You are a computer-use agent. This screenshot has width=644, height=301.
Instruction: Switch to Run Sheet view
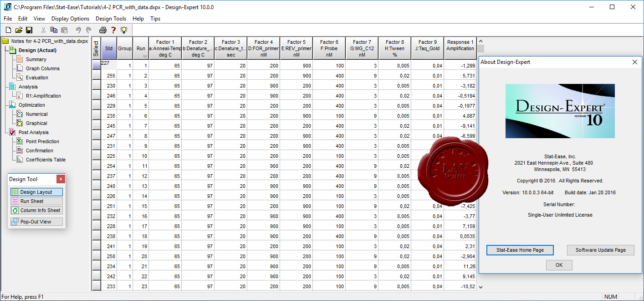tap(36, 201)
